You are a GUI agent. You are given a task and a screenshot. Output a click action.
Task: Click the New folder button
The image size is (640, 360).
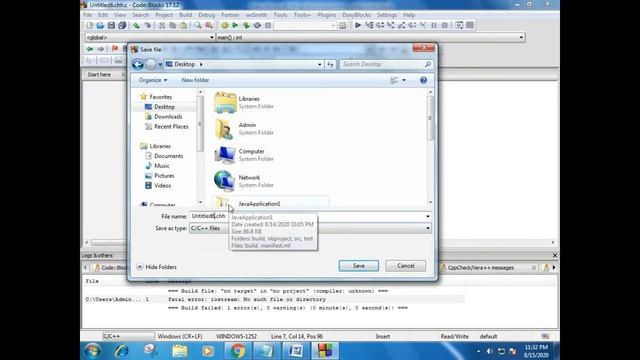[x=195, y=80]
